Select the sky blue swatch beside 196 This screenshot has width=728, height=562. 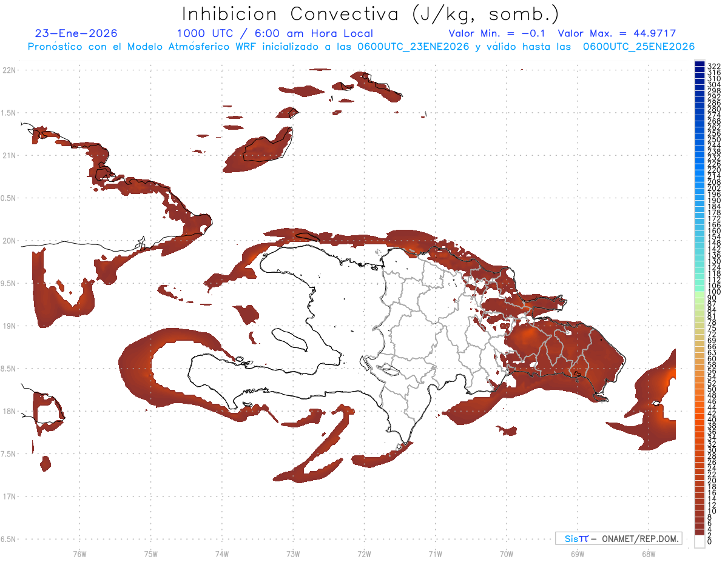[699, 192]
